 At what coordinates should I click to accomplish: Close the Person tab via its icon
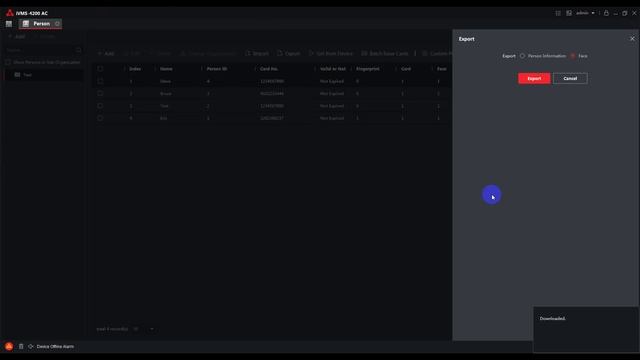tap(57, 24)
